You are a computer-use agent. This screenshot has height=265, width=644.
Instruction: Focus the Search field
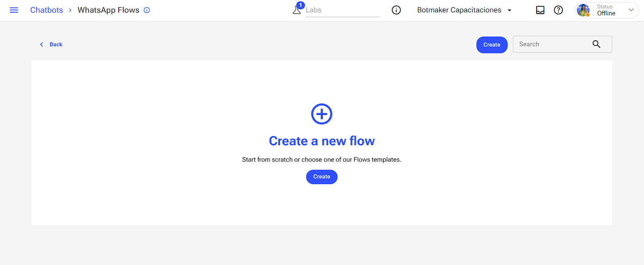point(562,44)
